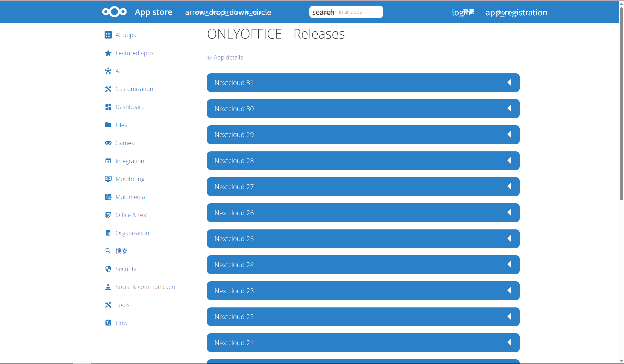Image resolution: width=624 pixels, height=364 pixels.
Task: Click the vertical page scrollbar thumb
Action: tap(621, 104)
